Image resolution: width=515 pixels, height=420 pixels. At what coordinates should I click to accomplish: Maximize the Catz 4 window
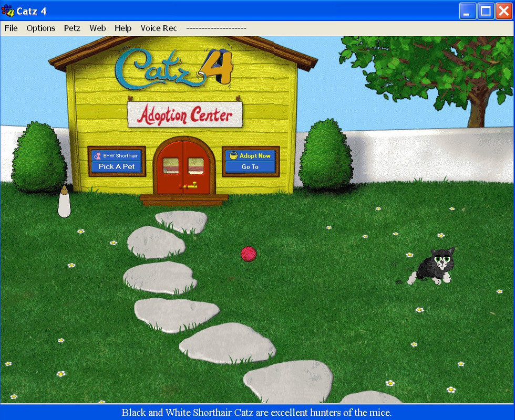tap(486, 11)
